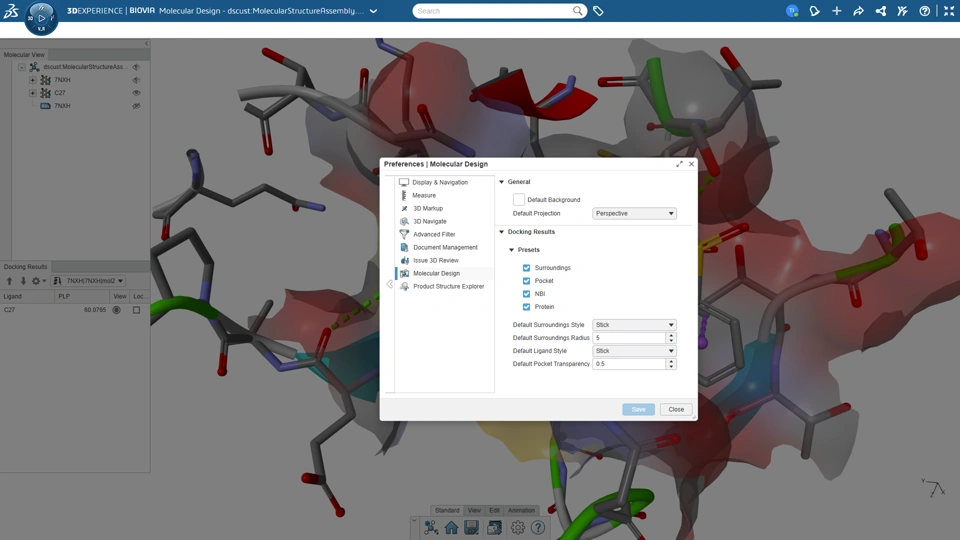
Task: Open Issue 3D Review preferences
Action: point(435,260)
